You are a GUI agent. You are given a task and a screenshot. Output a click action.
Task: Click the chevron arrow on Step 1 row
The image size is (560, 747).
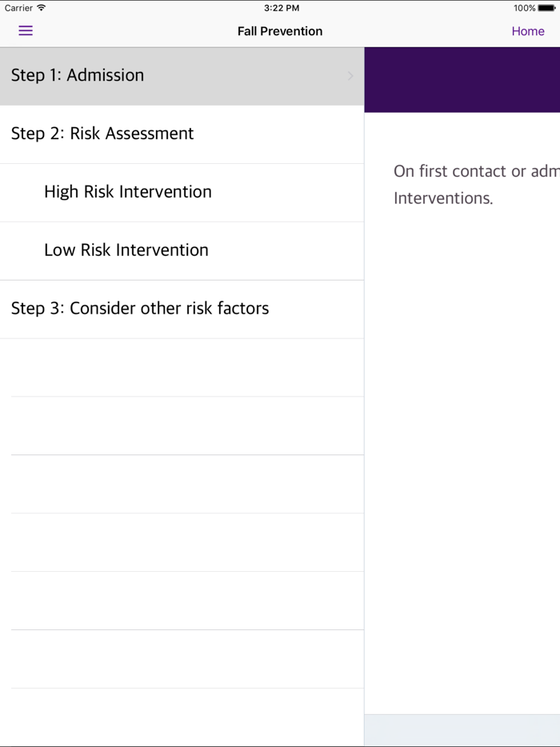click(x=350, y=76)
